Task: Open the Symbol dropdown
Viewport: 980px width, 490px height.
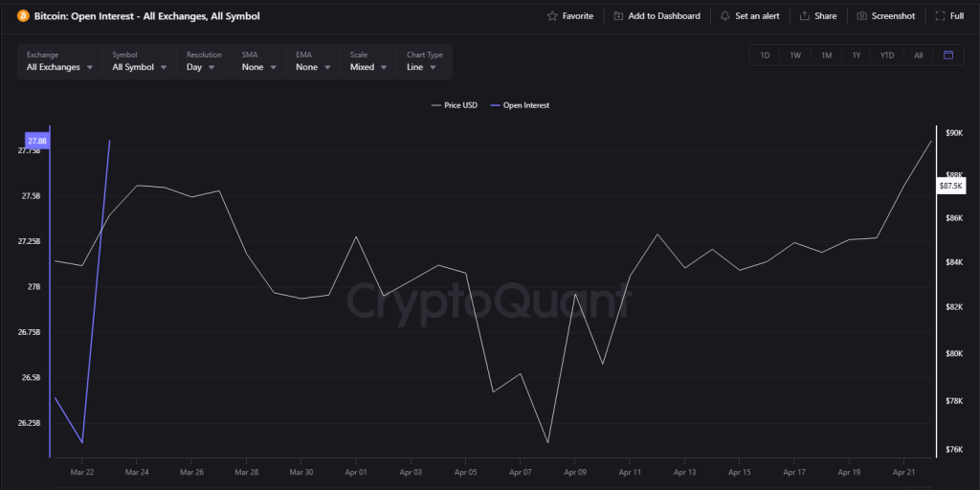Action: coord(139,67)
